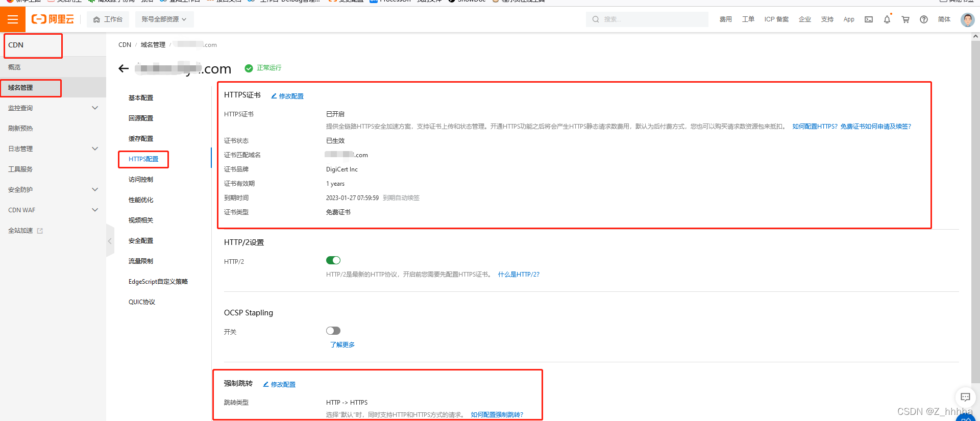
Task: Expand the 安全防护 menu
Action: pos(53,190)
